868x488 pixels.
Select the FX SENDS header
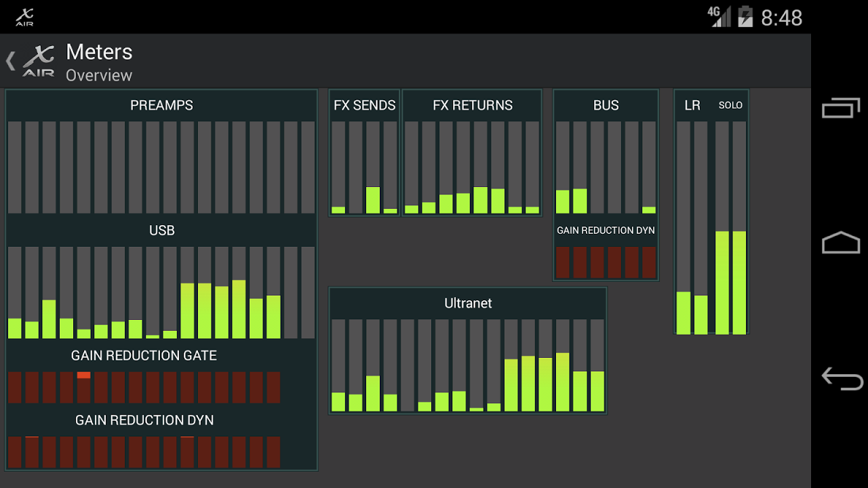(363, 105)
